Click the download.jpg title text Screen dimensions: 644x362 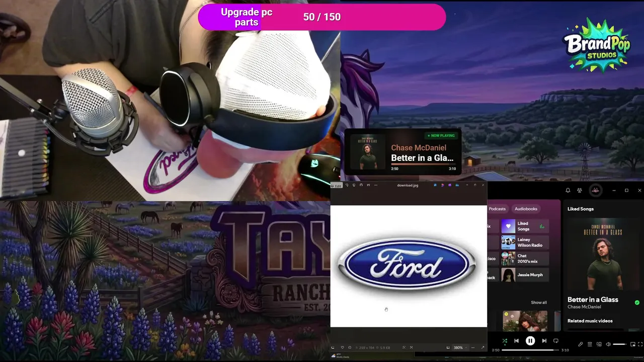click(408, 186)
